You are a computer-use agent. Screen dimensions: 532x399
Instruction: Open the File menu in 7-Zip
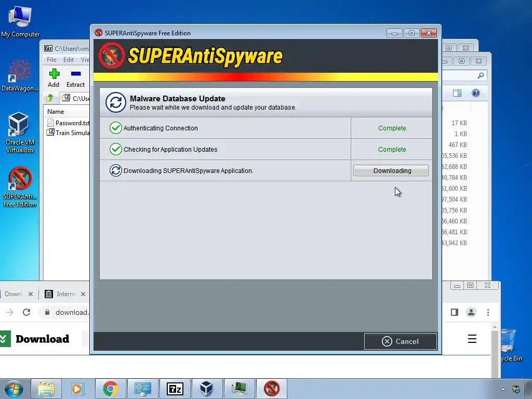pos(51,60)
